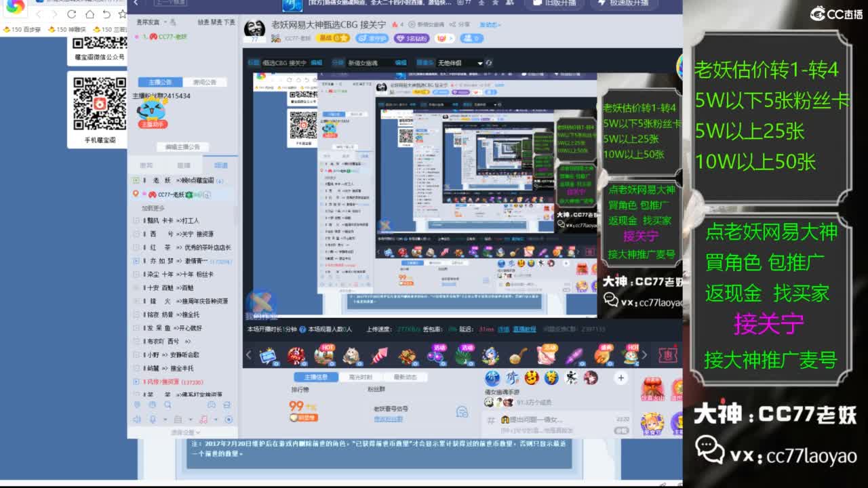Switch to the 主播信息 tab
868x488 pixels.
coord(315,378)
